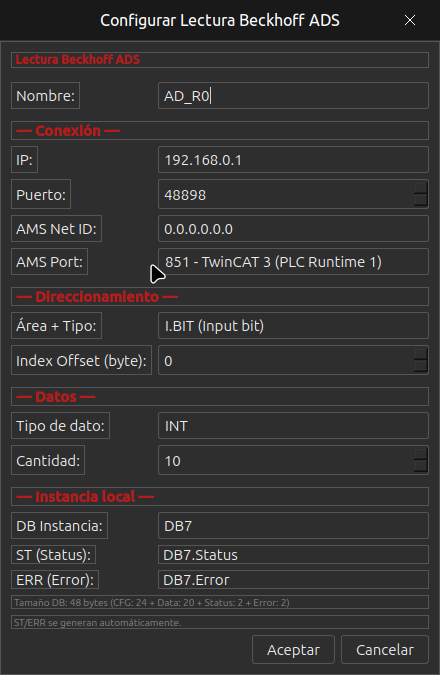Decrease Cantidad with the down arrow
Image resolution: width=440 pixels, height=675 pixels.
tap(420, 467)
